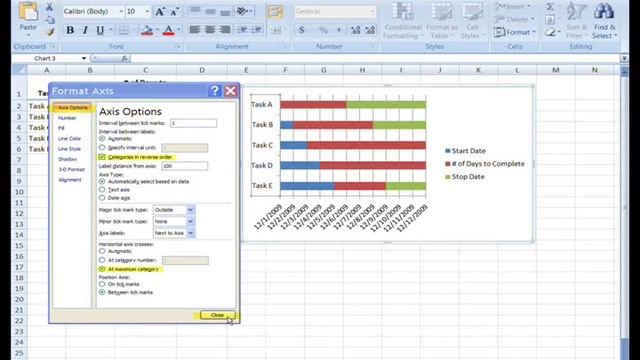The height and width of the screenshot is (360, 640).
Task: Switch to Number section in Format Axis
Action: [x=67, y=118]
